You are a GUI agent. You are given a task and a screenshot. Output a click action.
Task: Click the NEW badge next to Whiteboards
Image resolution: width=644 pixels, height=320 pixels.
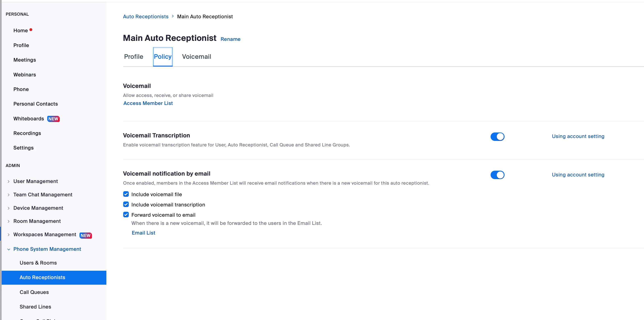(x=53, y=119)
